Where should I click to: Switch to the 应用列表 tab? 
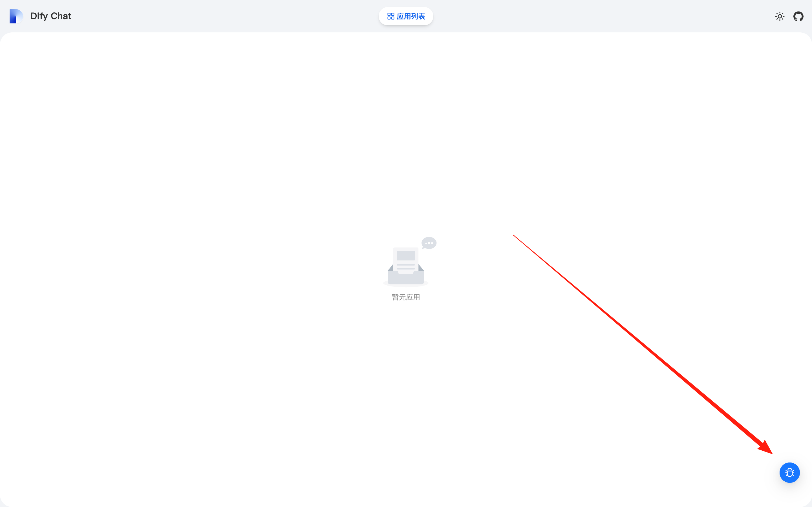point(406,16)
